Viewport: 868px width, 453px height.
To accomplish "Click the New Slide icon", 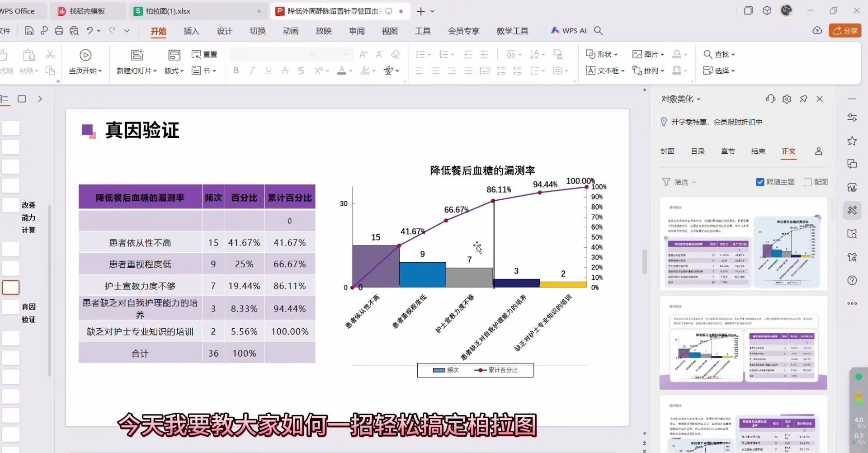I will [137, 55].
